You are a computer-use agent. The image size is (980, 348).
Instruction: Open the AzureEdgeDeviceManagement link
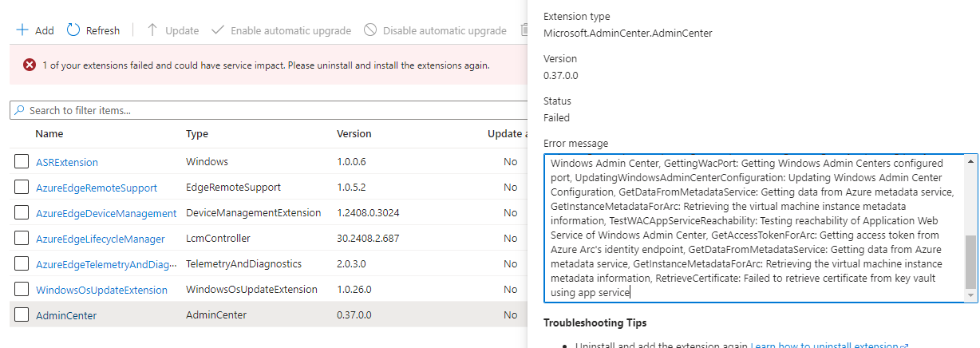click(x=106, y=213)
